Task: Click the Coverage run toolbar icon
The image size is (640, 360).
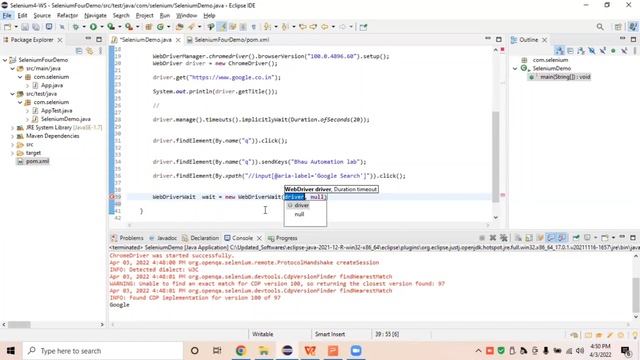Action: pos(111,27)
